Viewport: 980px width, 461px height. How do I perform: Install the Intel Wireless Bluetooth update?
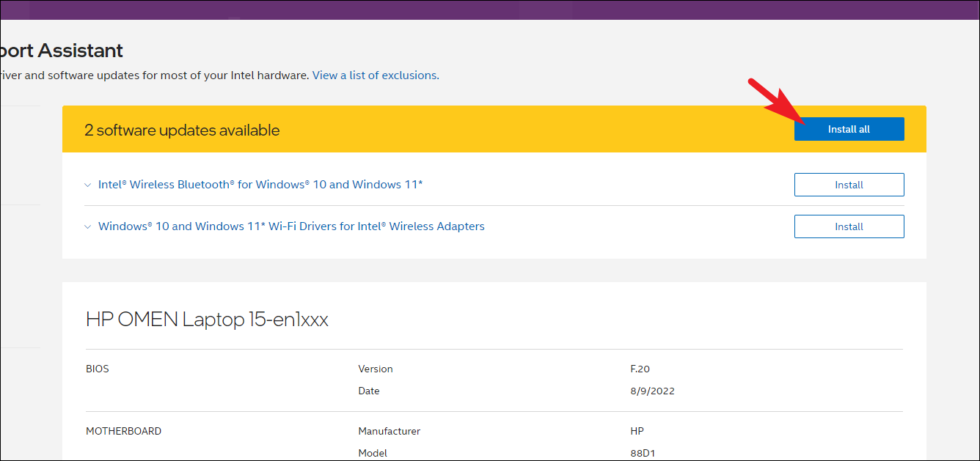click(x=849, y=185)
